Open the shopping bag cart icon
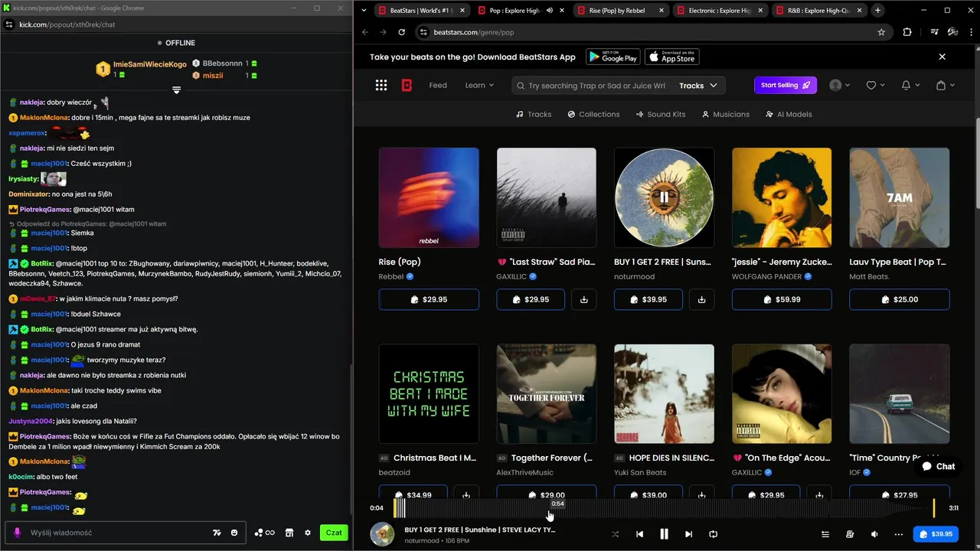 [941, 86]
